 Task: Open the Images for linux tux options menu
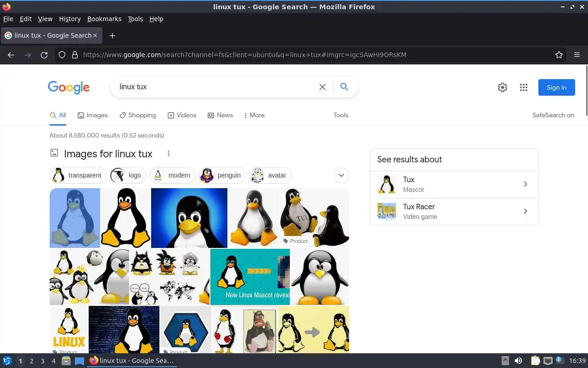169,153
